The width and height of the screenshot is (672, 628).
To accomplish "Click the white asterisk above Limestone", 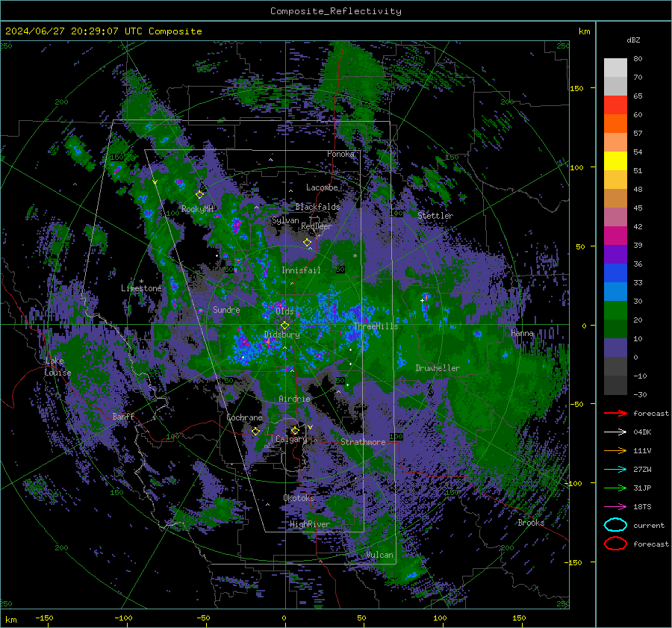I will click(141, 282).
